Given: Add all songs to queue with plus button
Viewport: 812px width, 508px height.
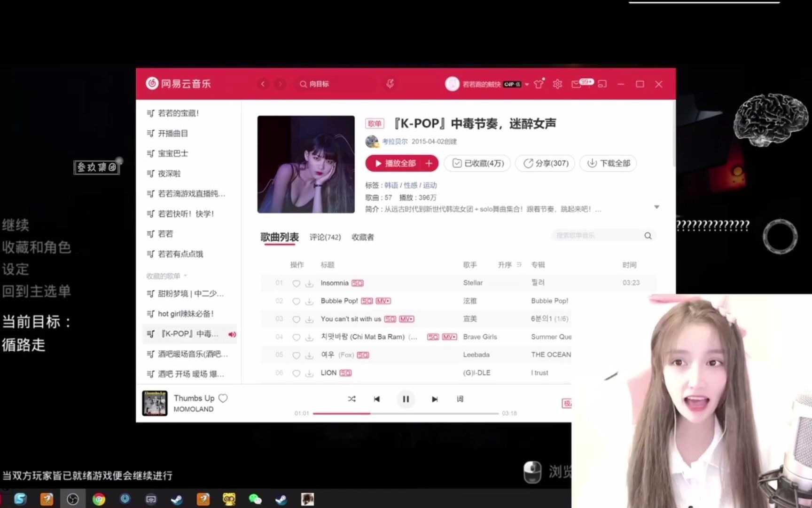Looking at the screenshot, I should tap(429, 163).
